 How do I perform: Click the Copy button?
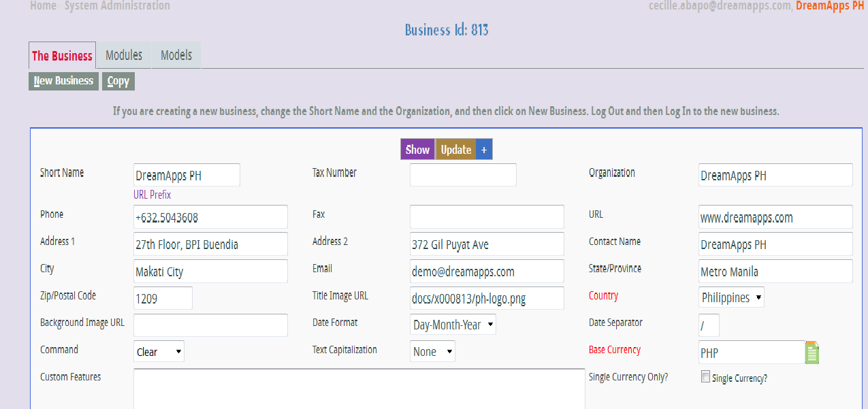tap(118, 81)
